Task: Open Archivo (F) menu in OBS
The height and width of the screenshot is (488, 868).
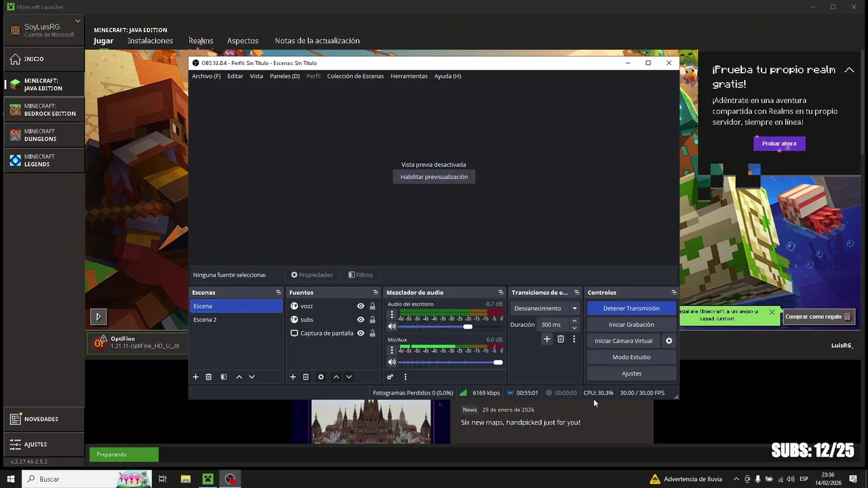Action: pyautogui.click(x=206, y=76)
